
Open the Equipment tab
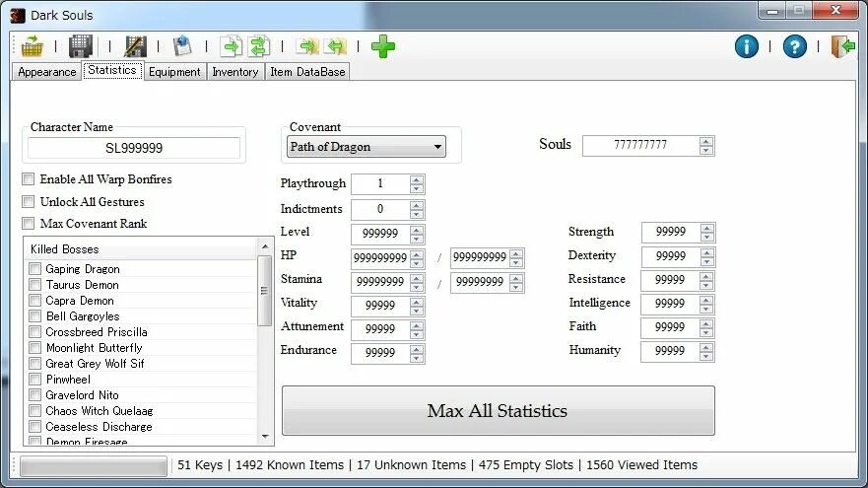pos(174,72)
